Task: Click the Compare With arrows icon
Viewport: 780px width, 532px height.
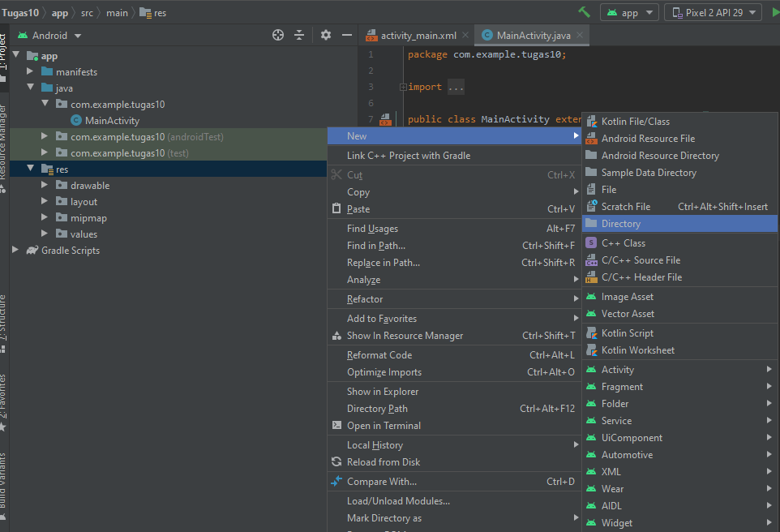Action: 336,481
